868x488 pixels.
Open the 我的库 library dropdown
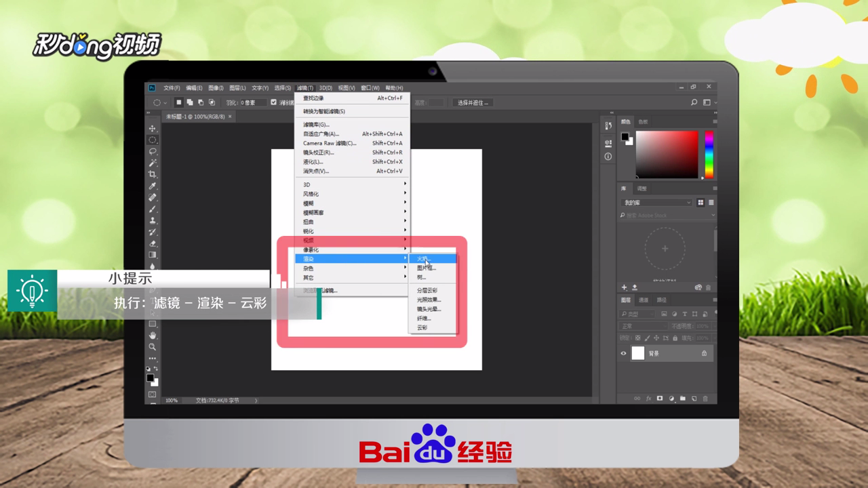[656, 203]
